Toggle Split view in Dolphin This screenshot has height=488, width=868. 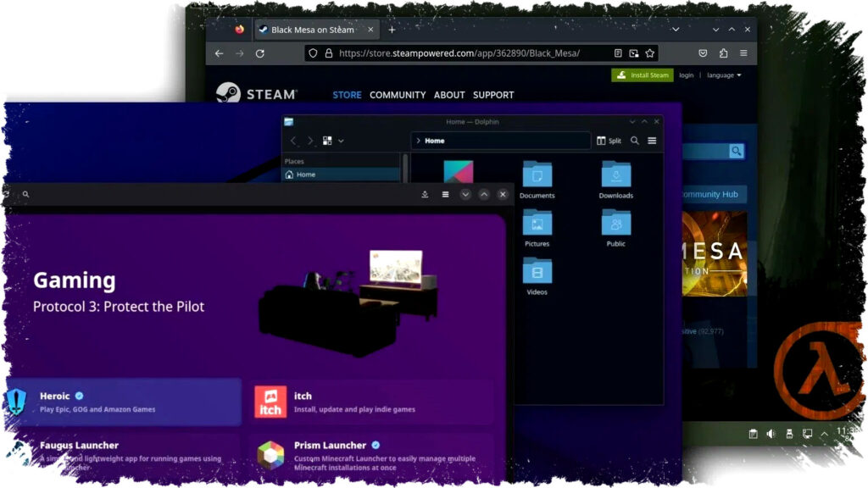tap(609, 141)
